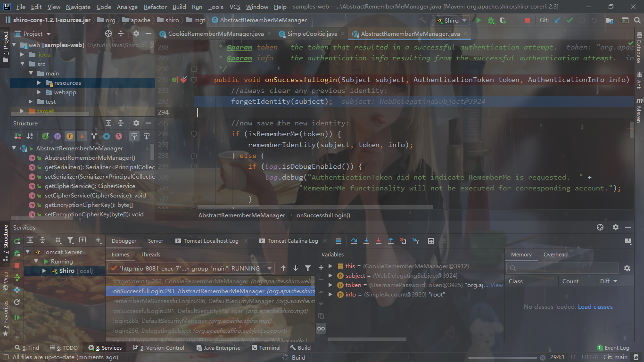Open Version Control tool window button
Viewport: 644px width, 362px height.
click(159, 348)
